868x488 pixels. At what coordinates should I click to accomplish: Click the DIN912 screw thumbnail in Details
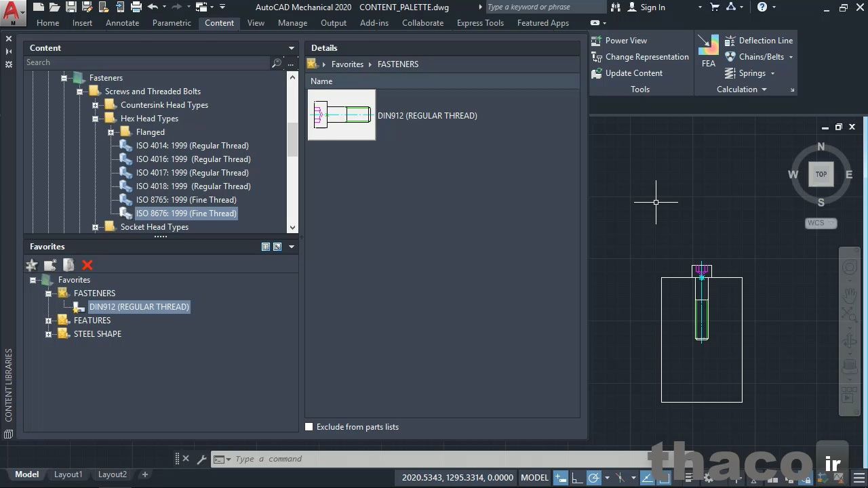[x=342, y=115]
